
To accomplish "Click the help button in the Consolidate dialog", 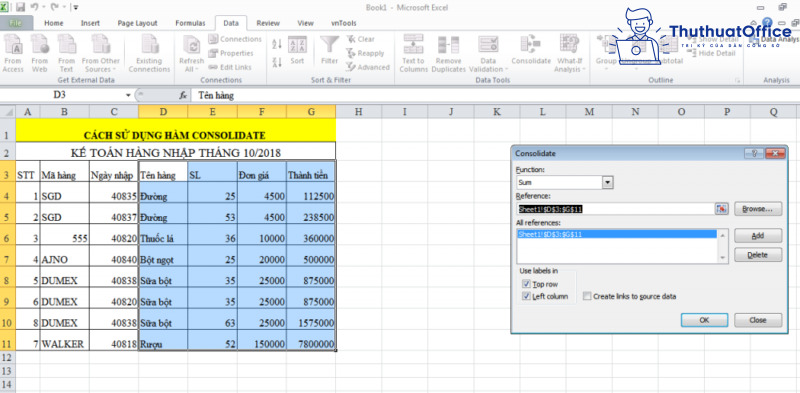I will pyautogui.click(x=753, y=153).
